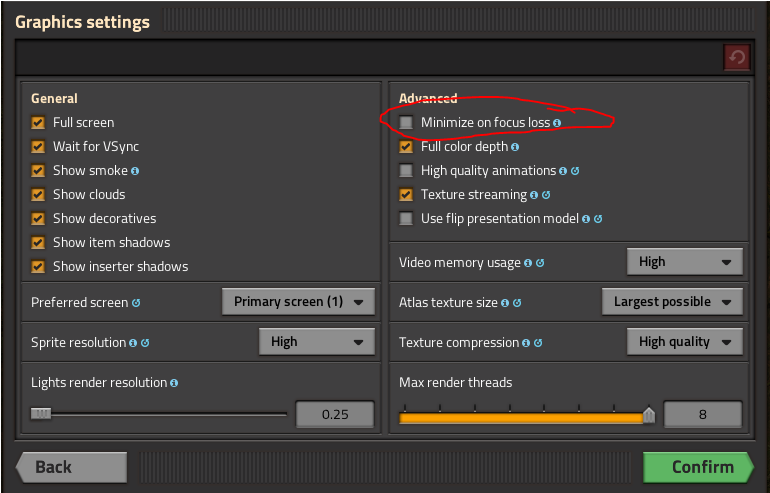Viewport: 770px width, 493px height.
Task: Click the red reset settings icon
Action: (737, 57)
